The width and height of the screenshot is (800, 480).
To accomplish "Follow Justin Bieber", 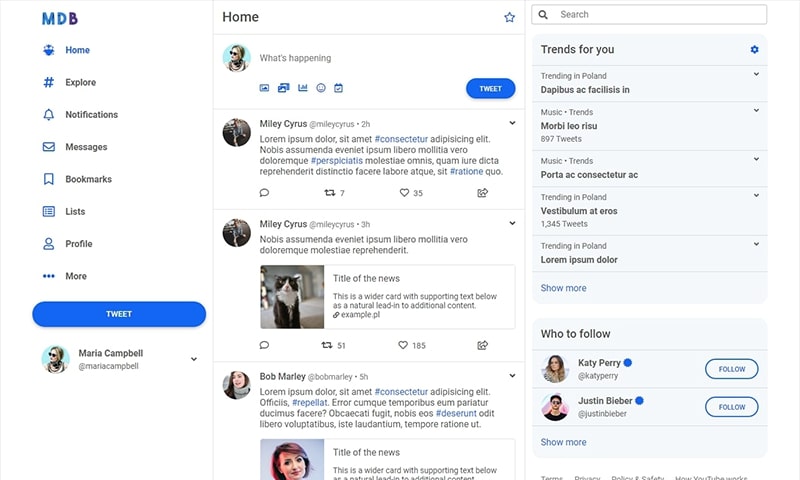I will point(732,407).
